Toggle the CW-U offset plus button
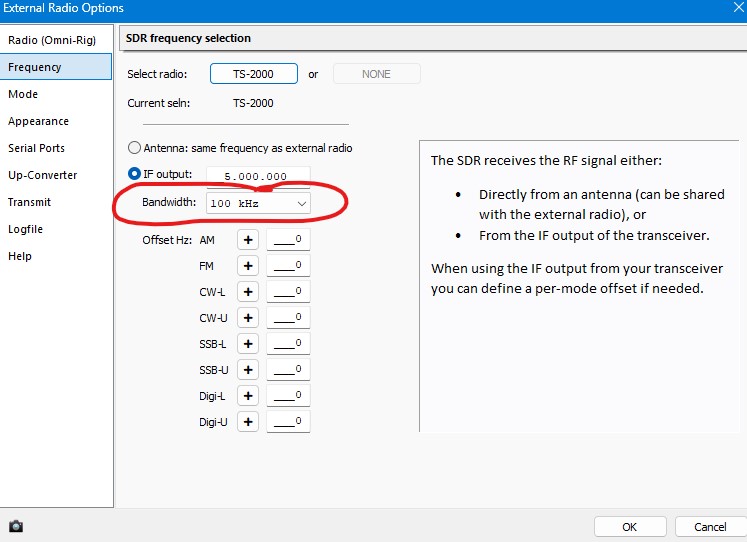 (248, 318)
